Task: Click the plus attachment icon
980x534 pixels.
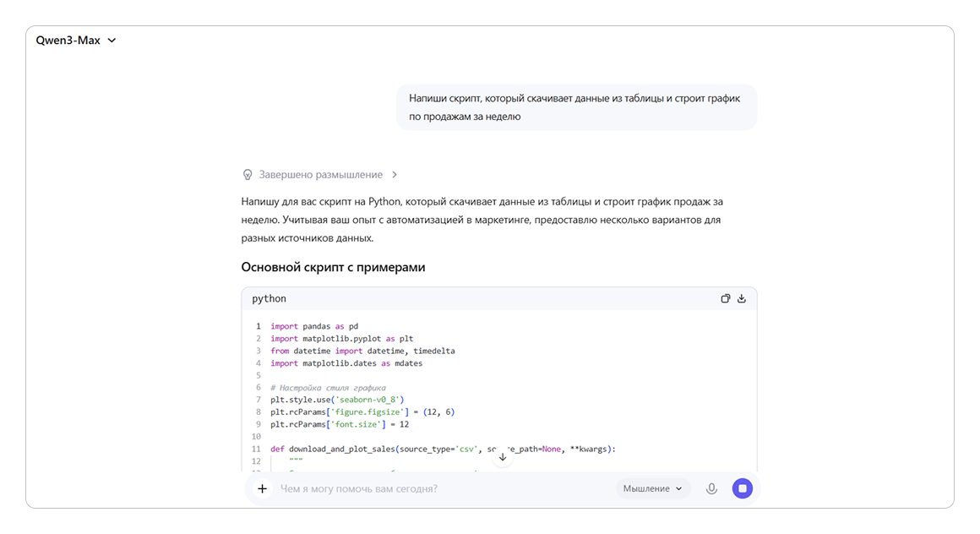Action: click(262, 488)
